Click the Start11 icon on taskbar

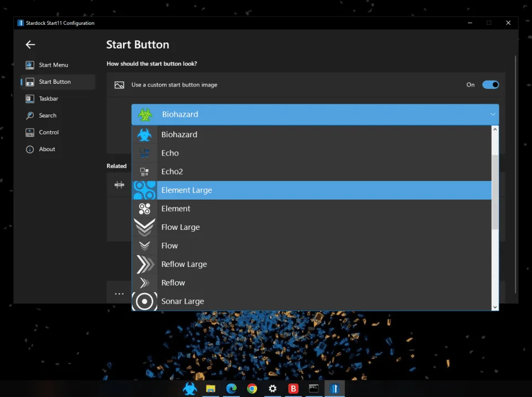click(334, 389)
